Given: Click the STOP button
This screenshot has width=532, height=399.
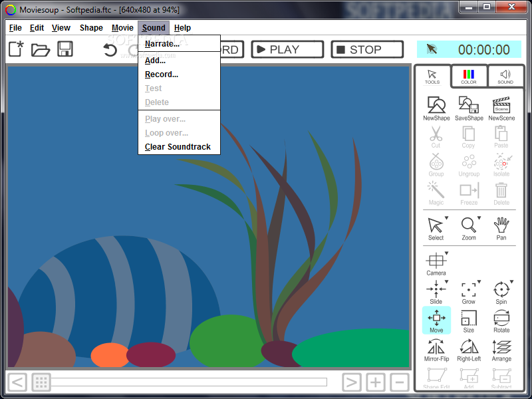Looking at the screenshot, I should click(x=367, y=49).
